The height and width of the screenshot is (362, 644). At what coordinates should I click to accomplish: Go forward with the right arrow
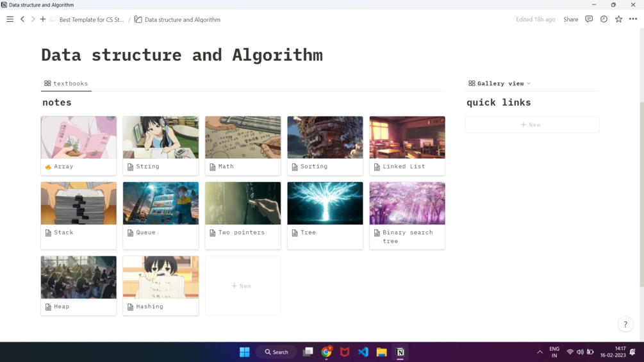33,19
